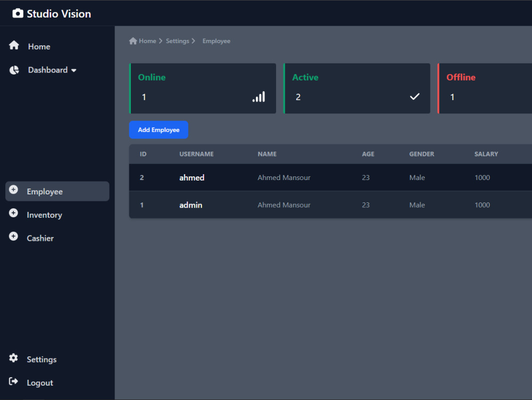Click the SALARY column header
Viewport: 532px width, 400px height.
486,154
